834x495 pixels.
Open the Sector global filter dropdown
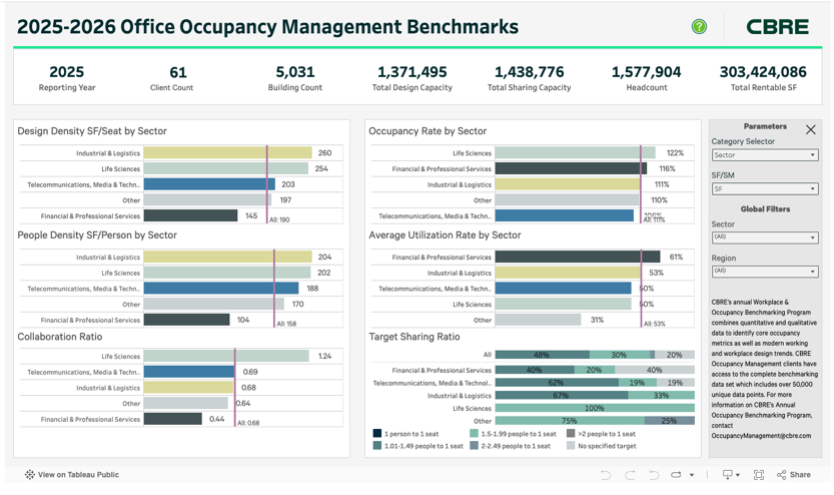click(x=764, y=237)
